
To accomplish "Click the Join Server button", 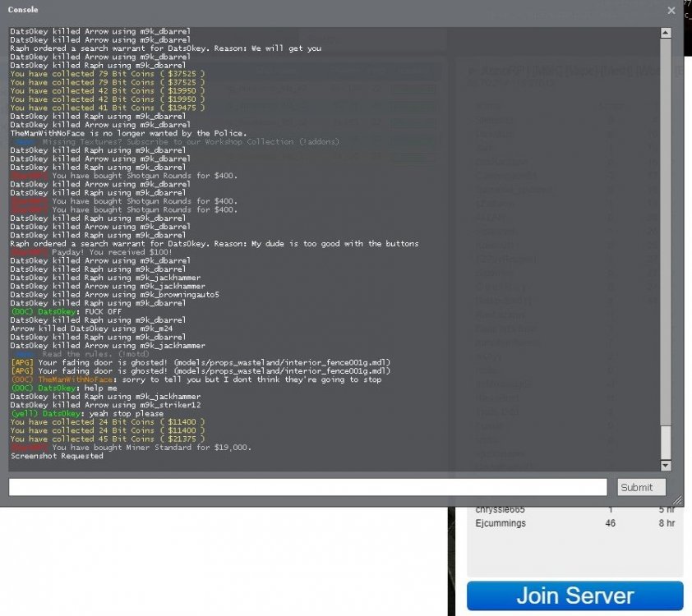I will point(574,596).
